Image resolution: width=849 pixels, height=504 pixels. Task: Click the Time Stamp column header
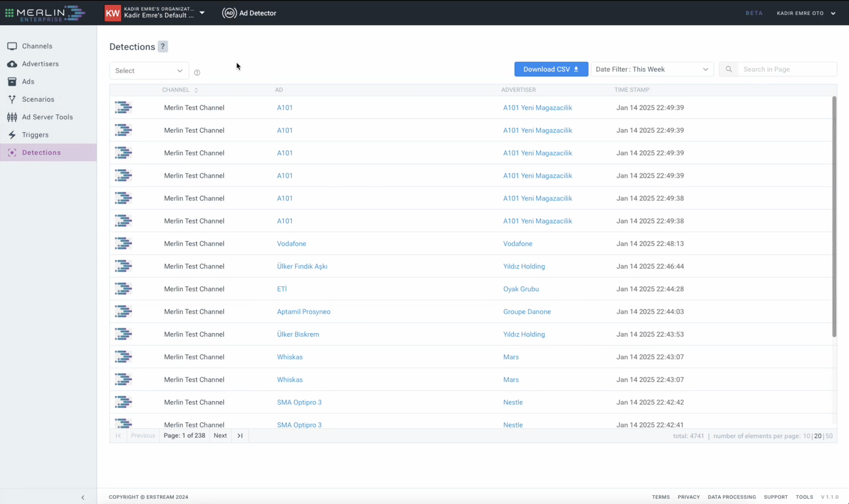(x=632, y=90)
